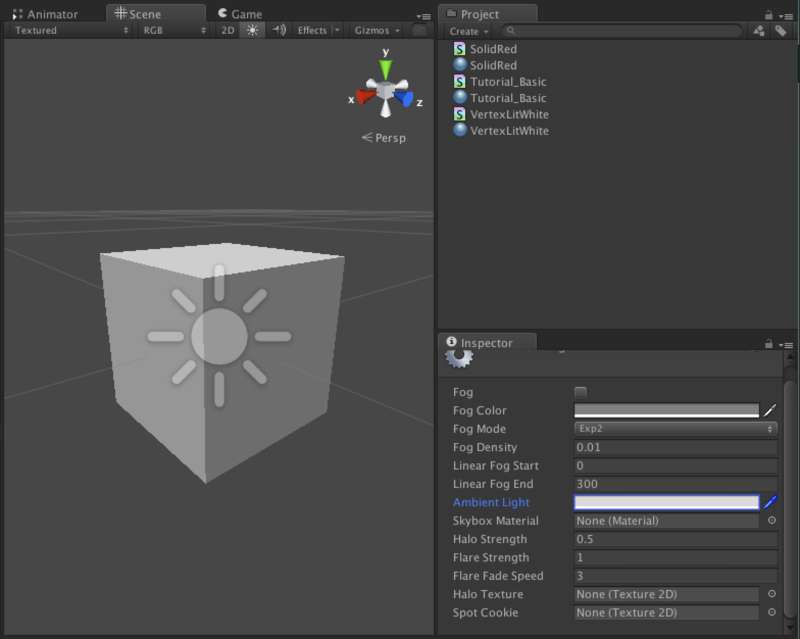The height and width of the screenshot is (639, 800).
Task: Click the Search by Label tag icon
Action: pyautogui.click(x=781, y=31)
